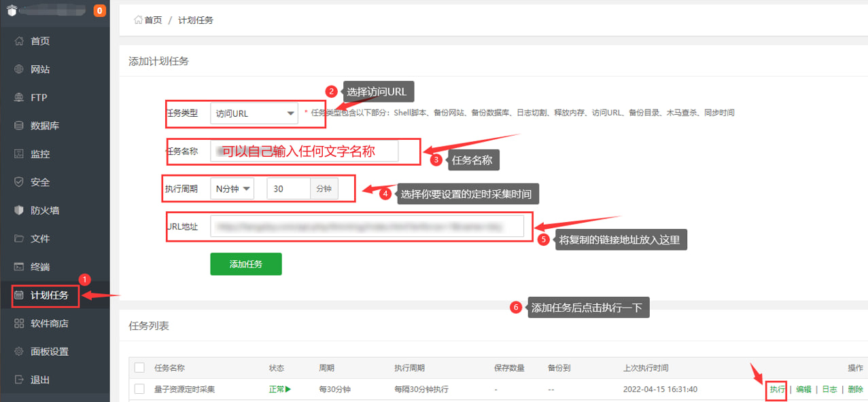Screen dimensions: 868x402
Task: Click the green 添加任务 button
Action: [245, 264]
